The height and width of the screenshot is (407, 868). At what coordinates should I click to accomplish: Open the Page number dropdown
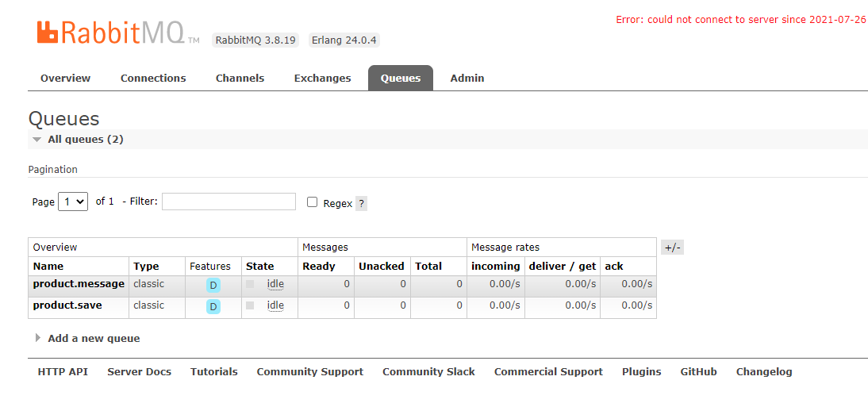(x=73, y=202)
